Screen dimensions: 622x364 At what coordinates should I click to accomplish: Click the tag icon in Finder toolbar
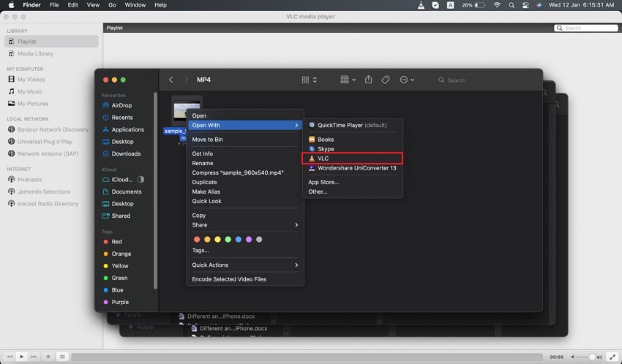(x=385, y=80)
